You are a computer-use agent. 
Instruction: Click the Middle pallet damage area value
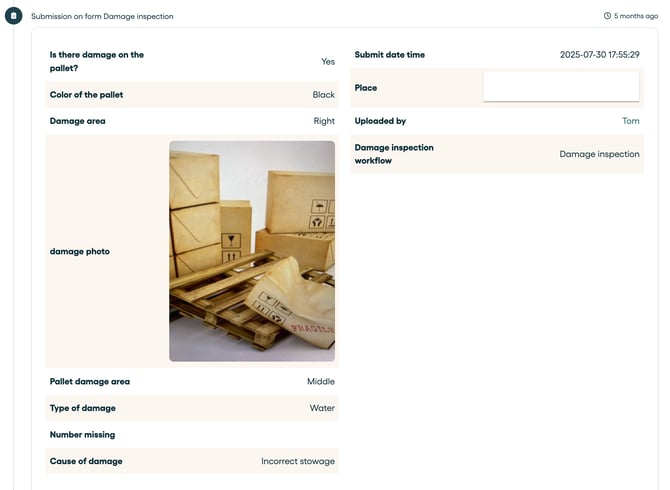(320, 381)
